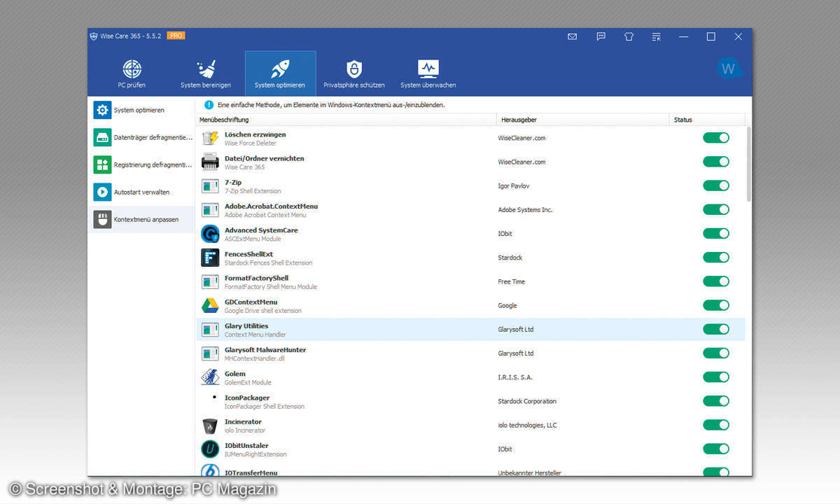Open Datenträger defragmentieren in sidebar
This screenshot has width=840, height=504.
[x=141, y=137]
